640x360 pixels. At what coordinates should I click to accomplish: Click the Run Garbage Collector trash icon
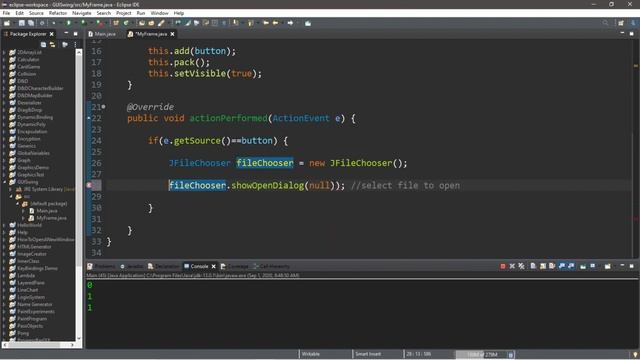click(510, 355)
